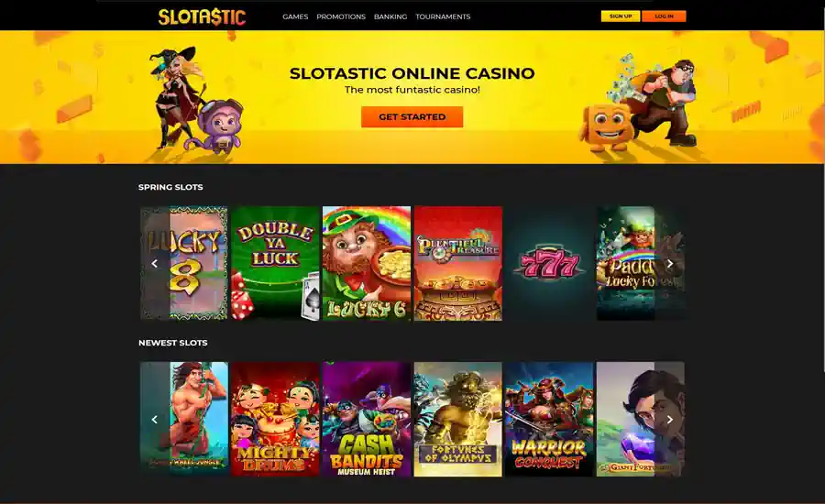
Task: Open Fortunes of Olympus slot
Action: [x=458, y=420]
